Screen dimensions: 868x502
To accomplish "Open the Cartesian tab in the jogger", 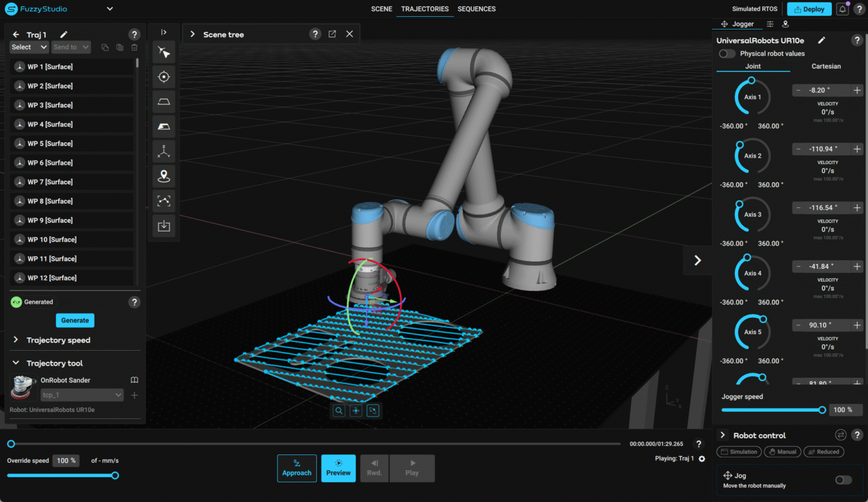I will [826, 66].
